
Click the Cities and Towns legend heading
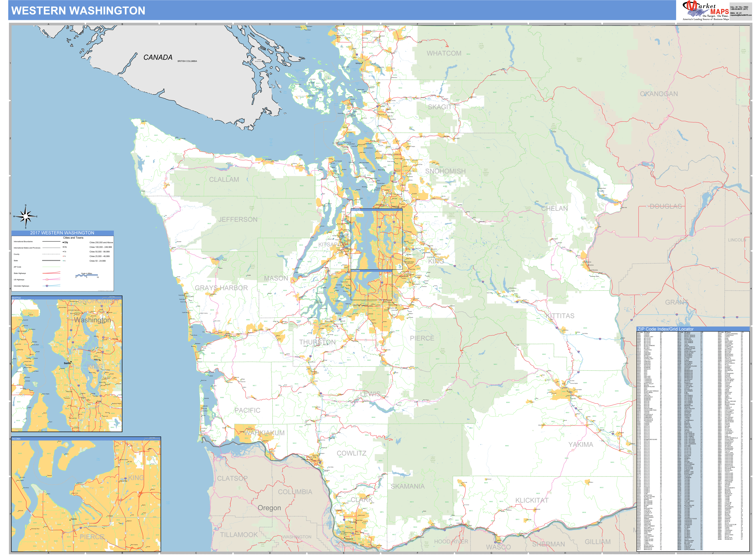(73, 238)
